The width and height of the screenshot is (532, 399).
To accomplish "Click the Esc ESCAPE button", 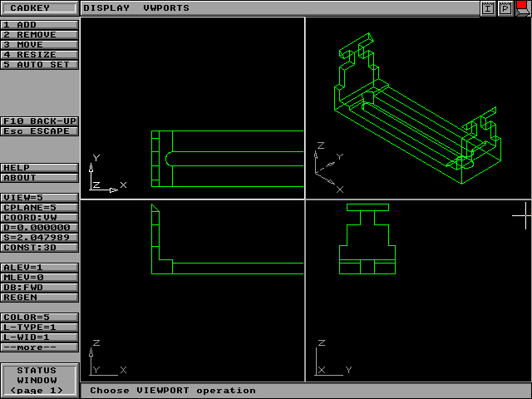I will tap(40, 131).
